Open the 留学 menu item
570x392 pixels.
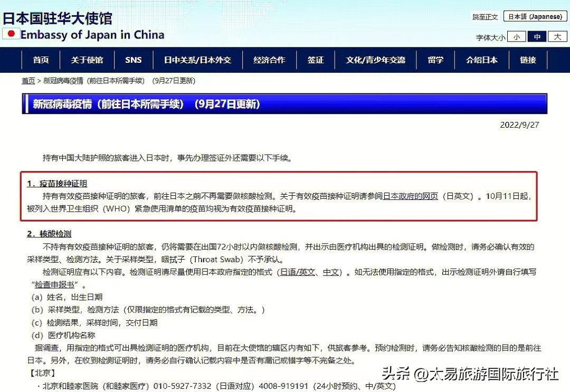435,60
